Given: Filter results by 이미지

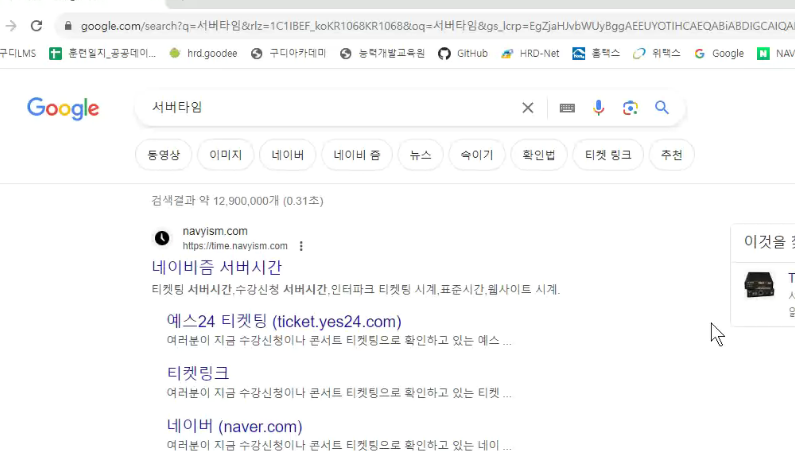Looking at the screenshot, I should click(226, 155).
